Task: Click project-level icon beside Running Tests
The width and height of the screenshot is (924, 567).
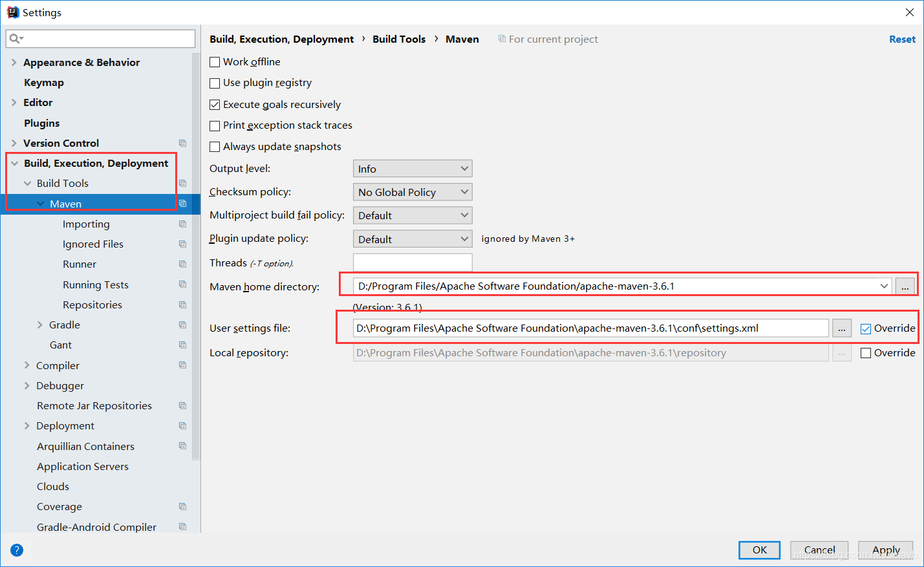Action: [x=183, y=284]
